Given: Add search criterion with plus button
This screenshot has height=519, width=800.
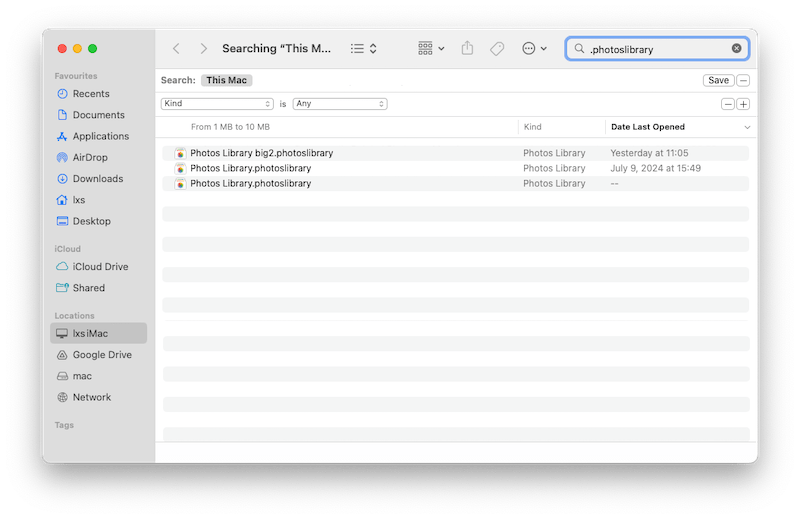Looking at the screenshot, I should (x=743, y=104).
